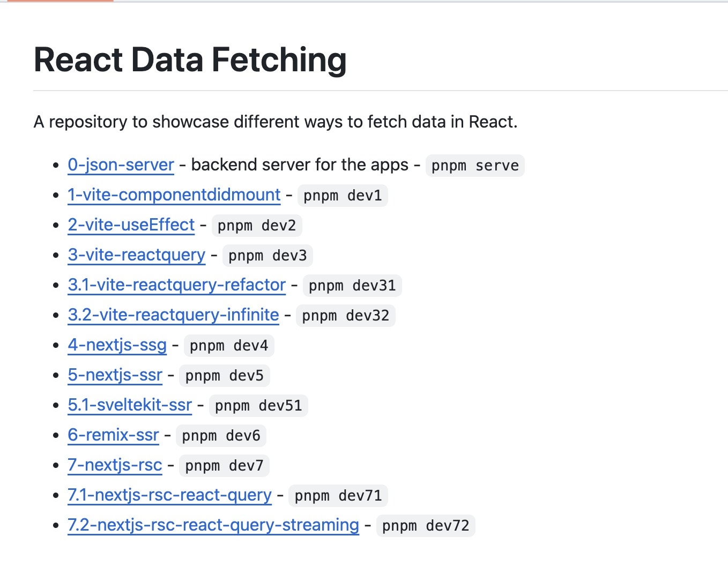Screen dimensions: 728x566
Task: Follow the 2-vite-useEffect link
Action: tap(131, 225)
